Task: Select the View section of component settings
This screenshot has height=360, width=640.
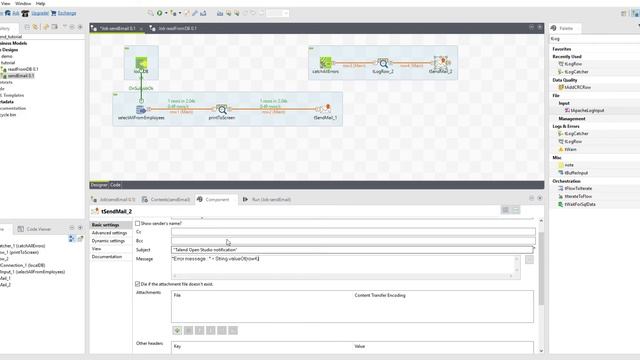Action: pyautogui.click(x=96, y=249)
